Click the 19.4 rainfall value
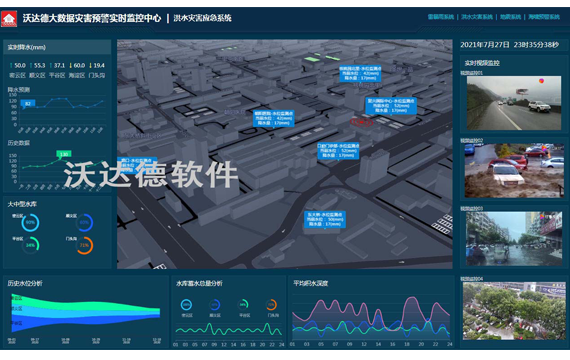This screenshot has width=570, height=360. point(99,65)
